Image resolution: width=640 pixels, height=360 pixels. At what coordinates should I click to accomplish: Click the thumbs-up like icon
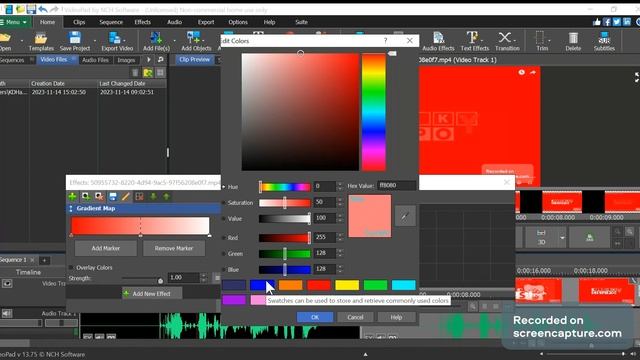[597, 22]
